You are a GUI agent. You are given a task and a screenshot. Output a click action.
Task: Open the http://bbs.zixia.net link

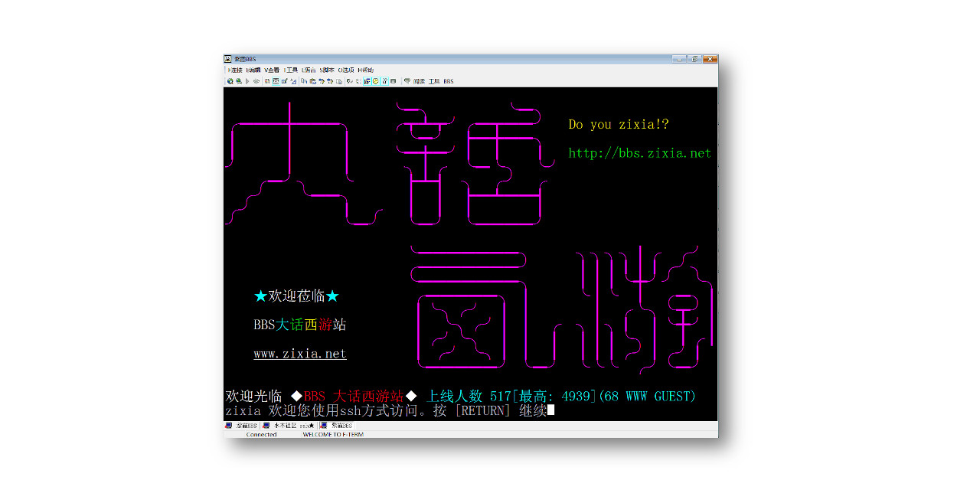click(x=640, y=153)
